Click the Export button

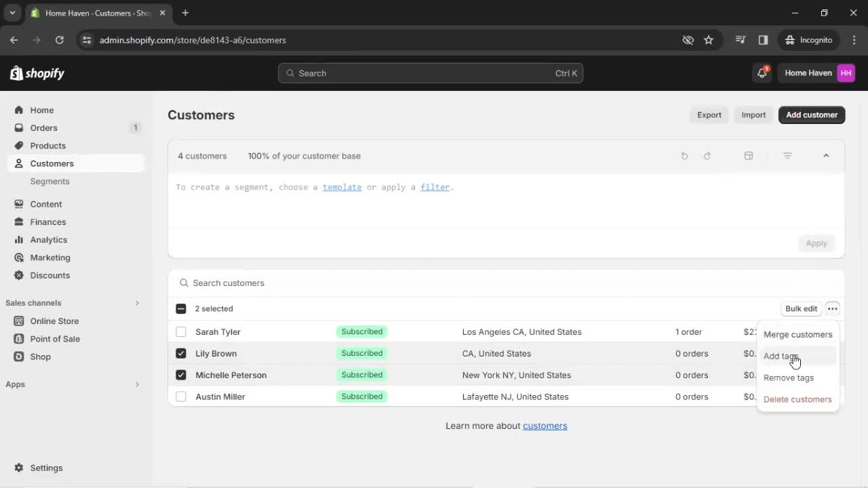tap(709, 115)
